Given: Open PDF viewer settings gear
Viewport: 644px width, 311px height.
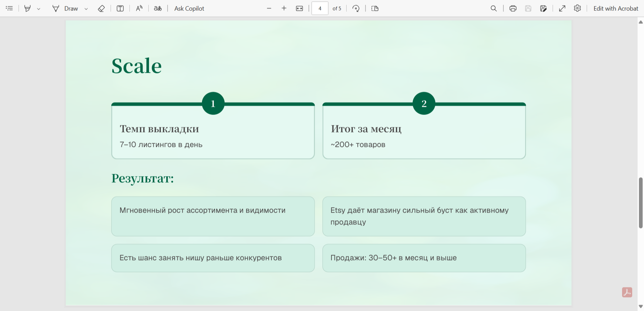Looking at the screenshot, I should click(578, 8).
